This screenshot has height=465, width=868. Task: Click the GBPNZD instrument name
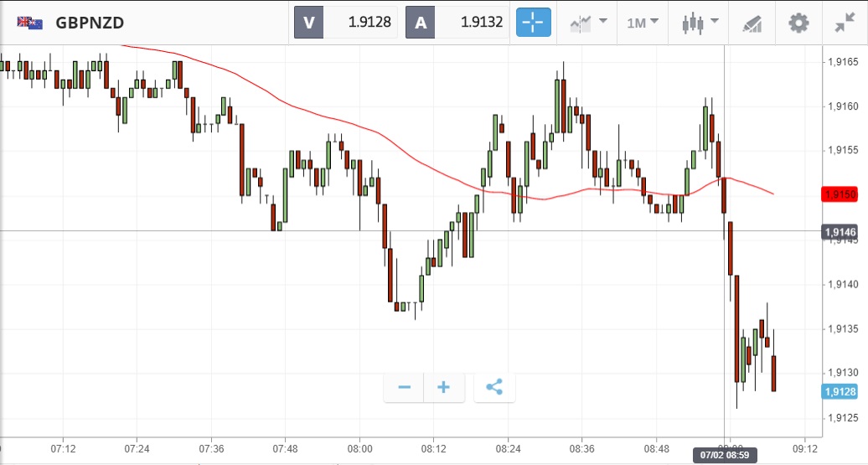click(90, 23)
